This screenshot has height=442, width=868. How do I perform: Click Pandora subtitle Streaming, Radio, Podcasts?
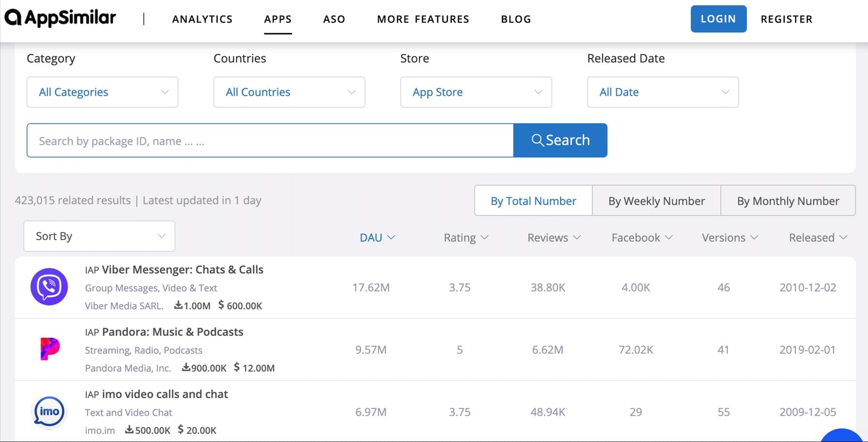click(143, 350)
